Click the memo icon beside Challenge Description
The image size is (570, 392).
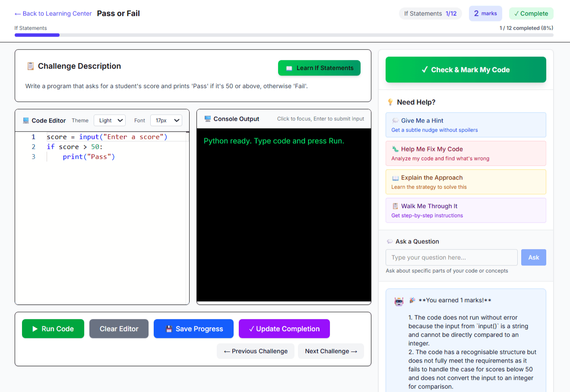pos(30,66)
